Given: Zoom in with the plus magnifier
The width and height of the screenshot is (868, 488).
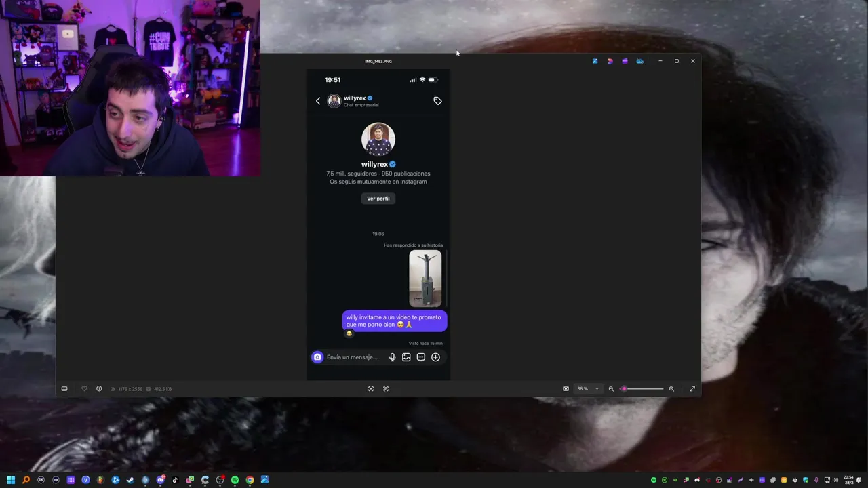Looking at the screenshot, I should tap(671, 389).
